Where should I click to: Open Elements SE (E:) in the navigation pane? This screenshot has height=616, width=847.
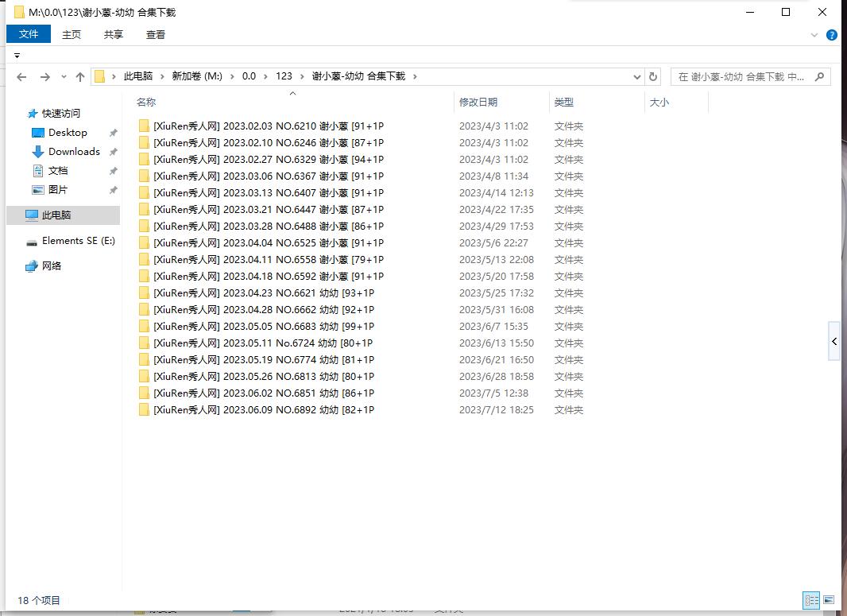(x=79, y=241)
